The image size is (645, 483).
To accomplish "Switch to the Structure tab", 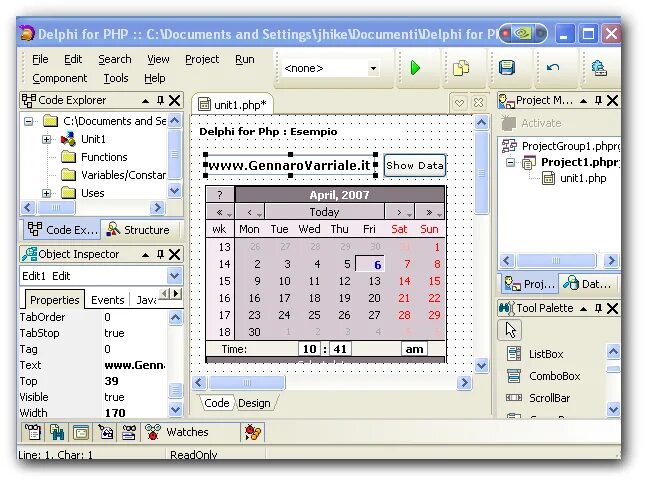I will pos(139,230).
